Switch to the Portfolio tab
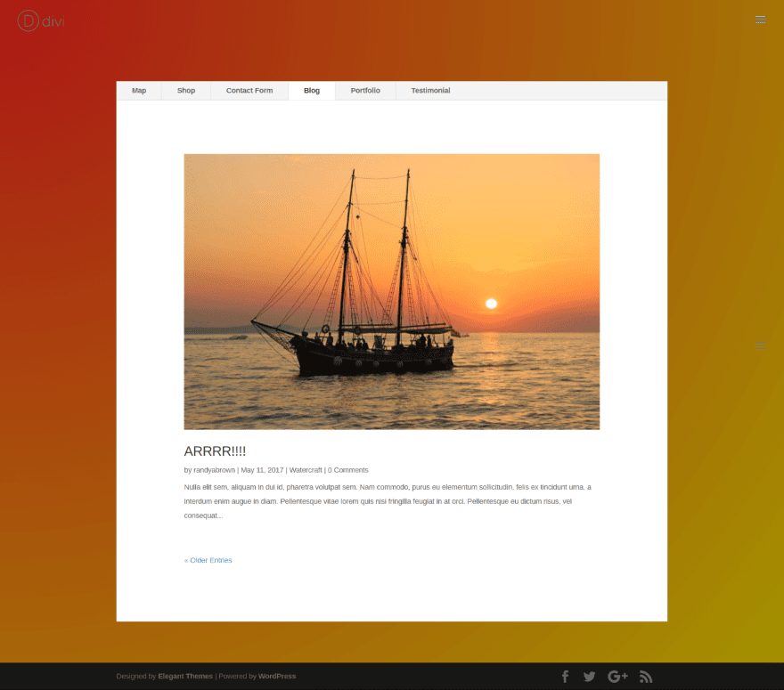 tap(365, 91)
